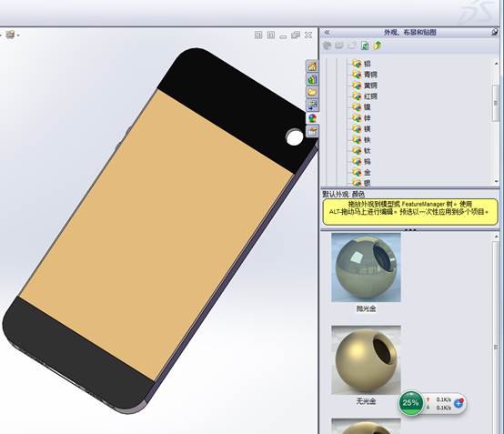Select the 银 appearance folder

coord(361,183)
